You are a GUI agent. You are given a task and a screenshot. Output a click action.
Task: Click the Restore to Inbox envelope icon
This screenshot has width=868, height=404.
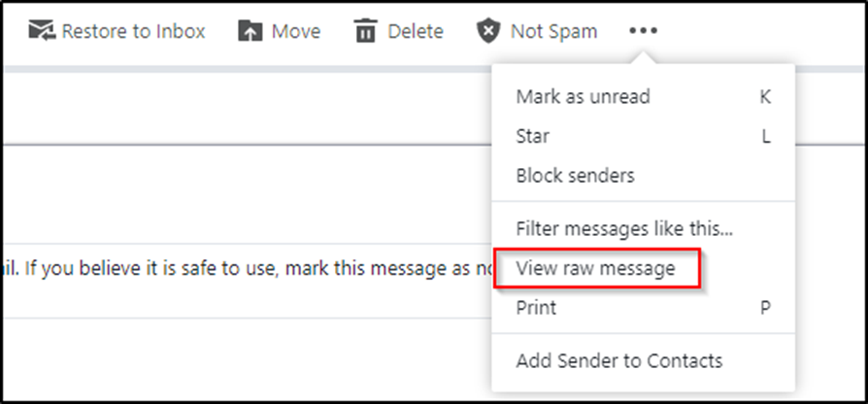(41, 31)
